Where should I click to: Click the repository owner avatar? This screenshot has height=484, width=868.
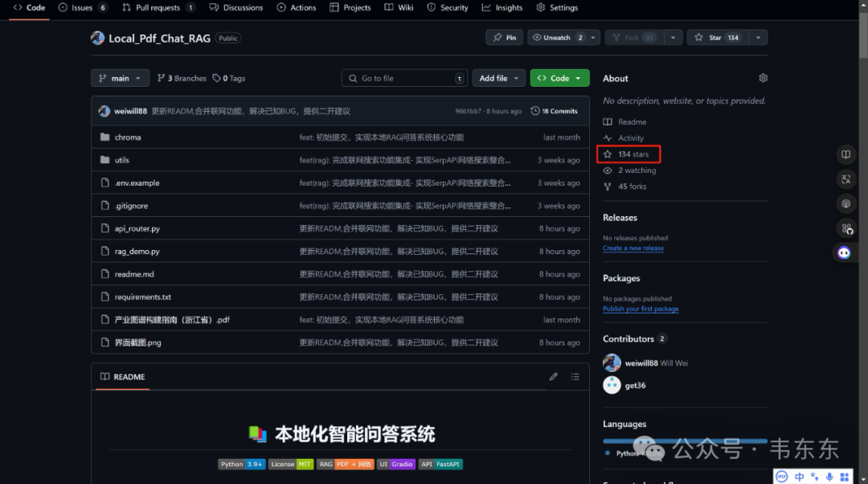97,39
